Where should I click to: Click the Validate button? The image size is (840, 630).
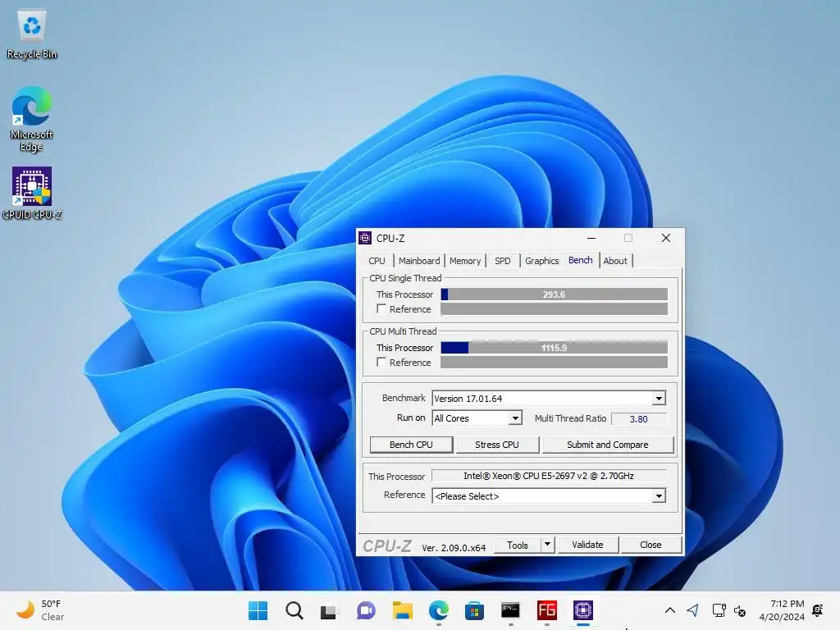(x=587, y=545)
